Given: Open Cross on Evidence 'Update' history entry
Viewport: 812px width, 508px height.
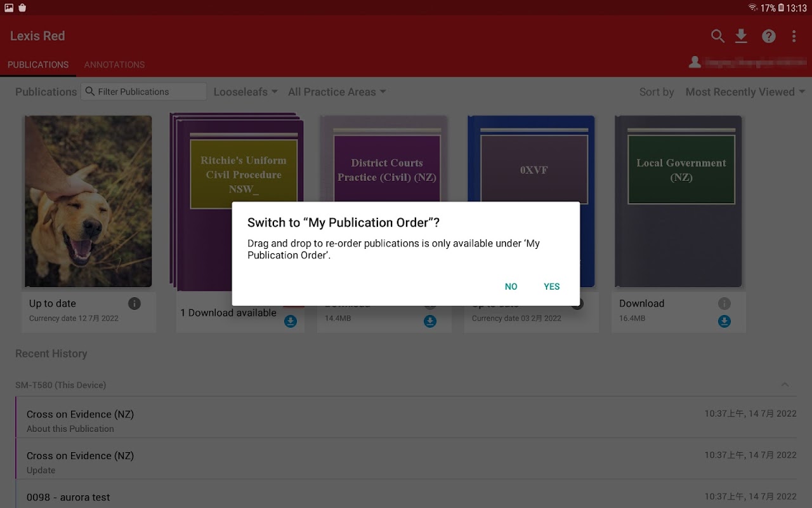Looking at the screenshot, I should coord(406,459).
